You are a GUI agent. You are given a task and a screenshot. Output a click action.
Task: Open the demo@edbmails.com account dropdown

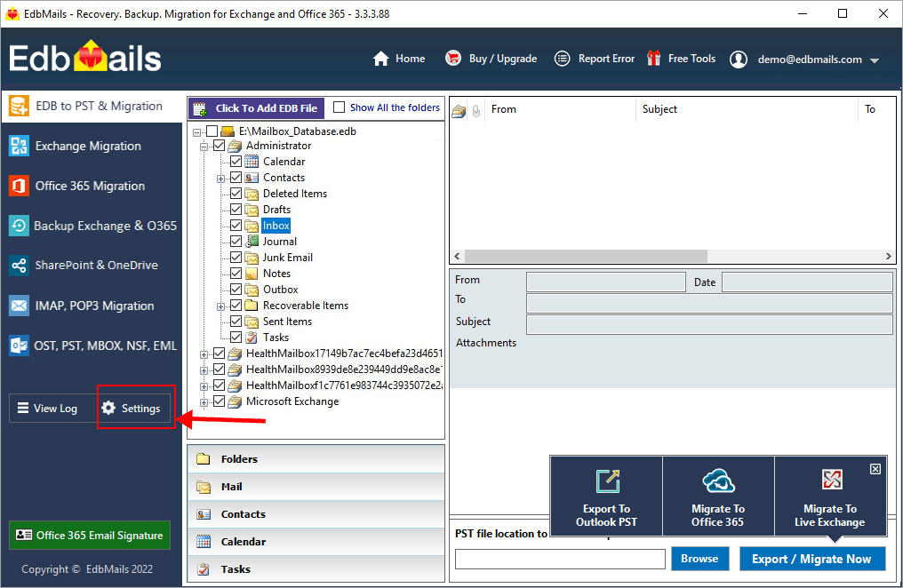875,60
